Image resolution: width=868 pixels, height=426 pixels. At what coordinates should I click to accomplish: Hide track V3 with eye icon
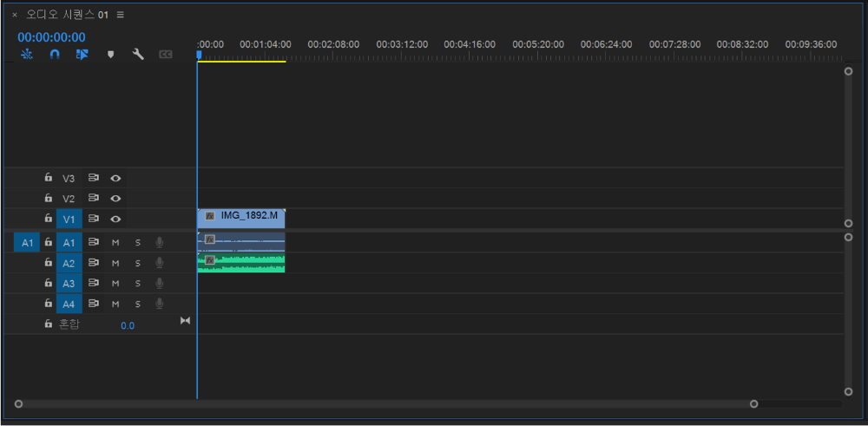pos(115,178)
